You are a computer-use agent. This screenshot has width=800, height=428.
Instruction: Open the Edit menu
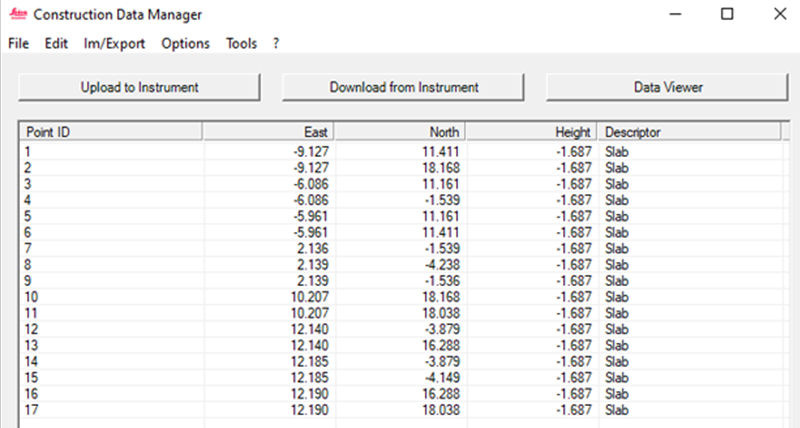(56, 44)
